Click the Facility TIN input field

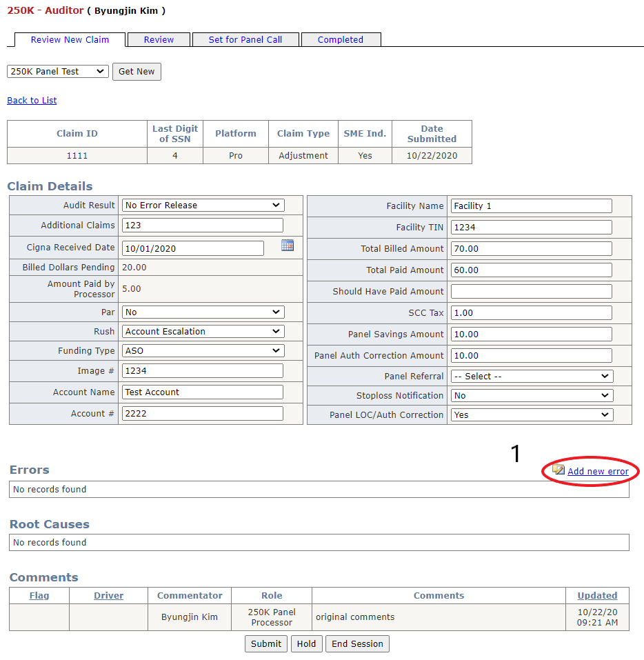click(531, 228)
